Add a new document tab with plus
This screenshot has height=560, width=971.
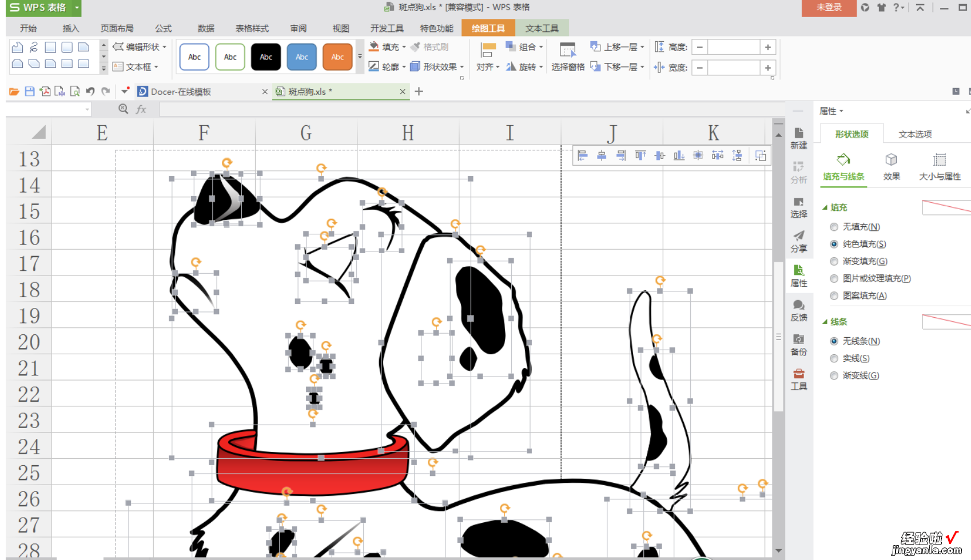coord(419,91)
